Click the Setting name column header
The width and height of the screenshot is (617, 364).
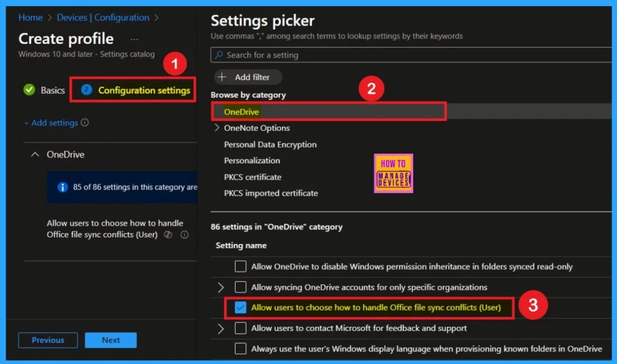(x=241, y=245)
